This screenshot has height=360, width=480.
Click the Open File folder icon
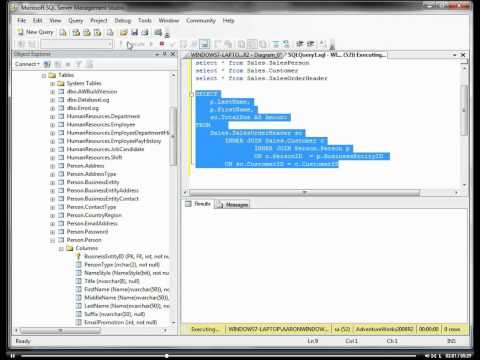(x=124, y=32)
